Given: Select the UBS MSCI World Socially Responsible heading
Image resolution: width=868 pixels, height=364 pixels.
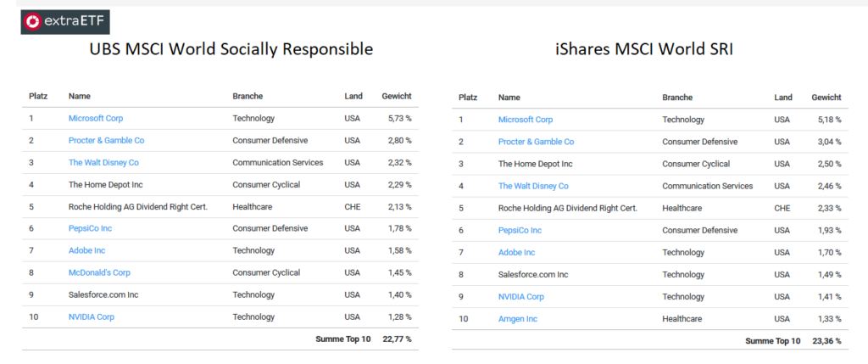Looking at the screenshot, I should click(231, 49).
